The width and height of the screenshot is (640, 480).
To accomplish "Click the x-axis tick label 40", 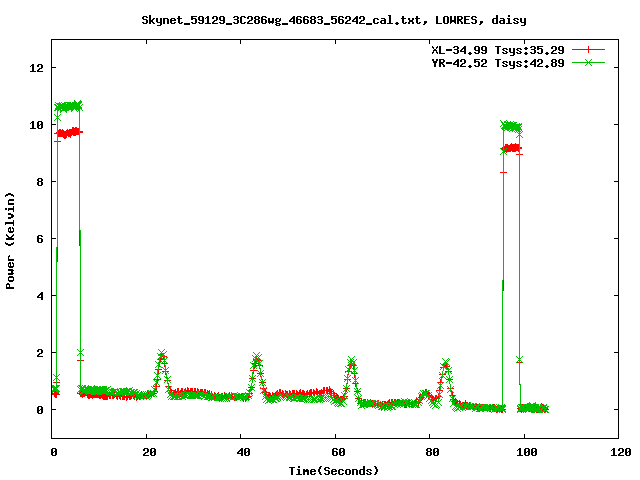I will coord(243,452).
